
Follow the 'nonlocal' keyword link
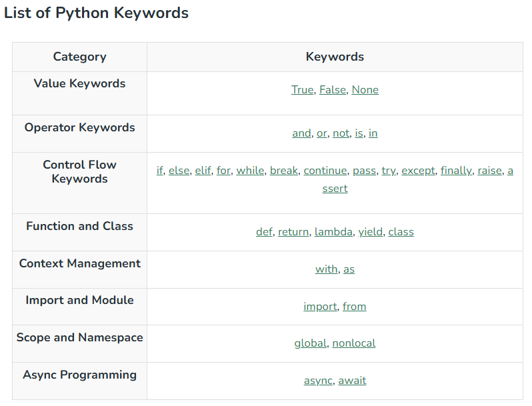(354, 343)
